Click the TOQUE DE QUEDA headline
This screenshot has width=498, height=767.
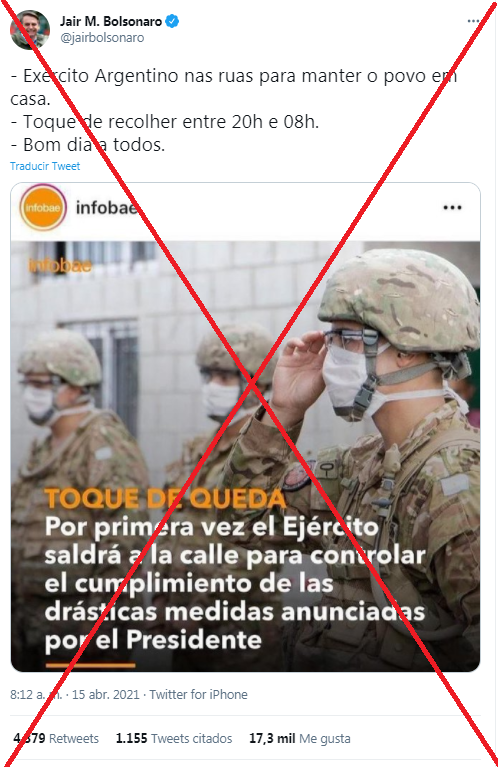(x=165, y=498)
